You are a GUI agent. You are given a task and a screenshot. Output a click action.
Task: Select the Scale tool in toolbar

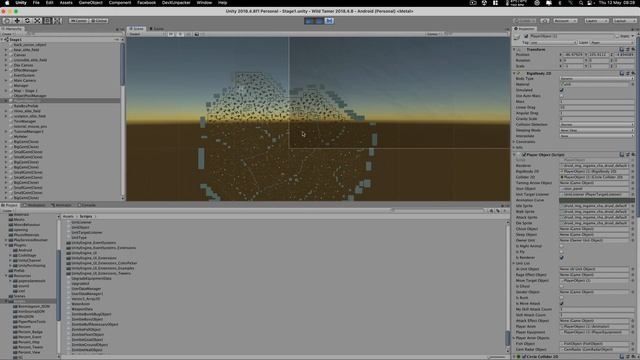pos(38,20)
